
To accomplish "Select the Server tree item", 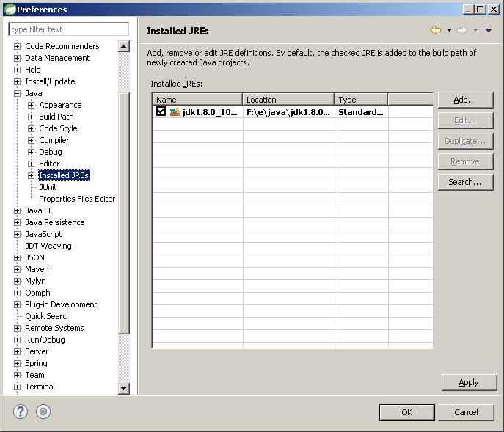I will [37, 351].
